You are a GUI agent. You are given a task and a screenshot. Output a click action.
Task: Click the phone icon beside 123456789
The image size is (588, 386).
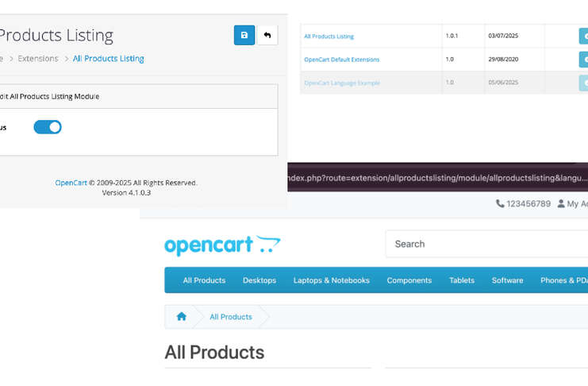(500, 203)
